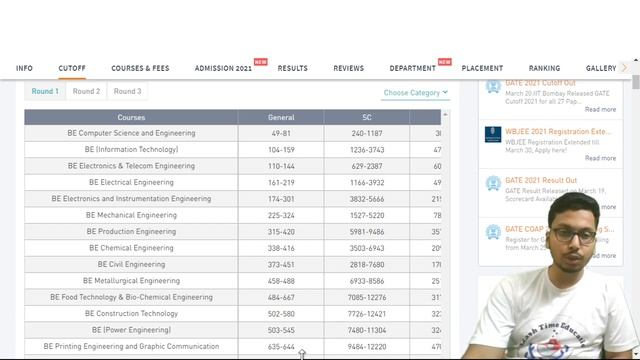
Task: Read more on WBJEE Registration news
Action: point(600,158)
